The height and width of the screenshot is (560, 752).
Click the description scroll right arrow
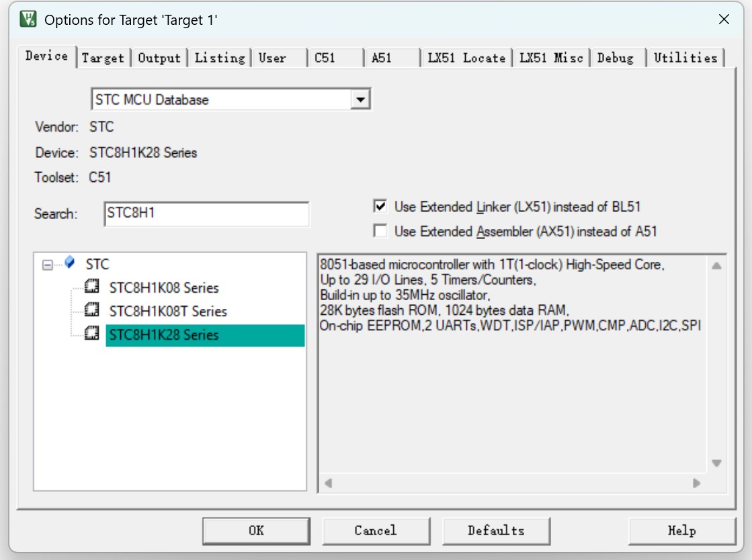point(696,483)
